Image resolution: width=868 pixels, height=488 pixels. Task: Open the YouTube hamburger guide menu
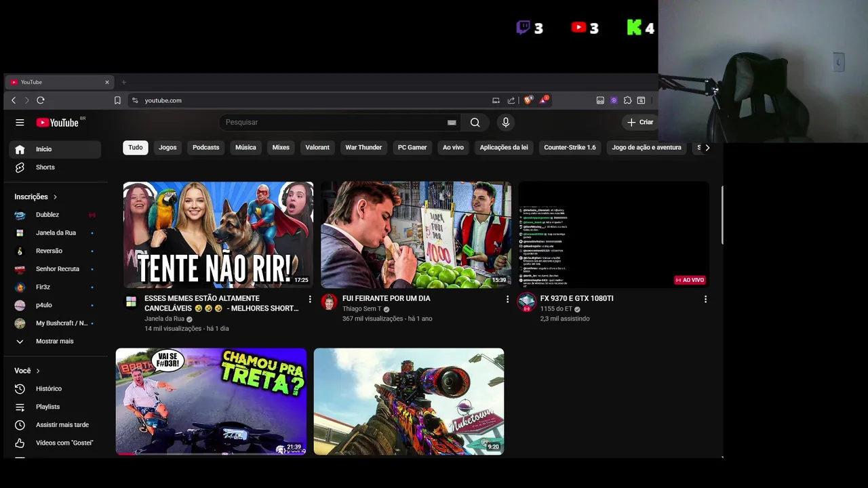click(x=20, y=123)
